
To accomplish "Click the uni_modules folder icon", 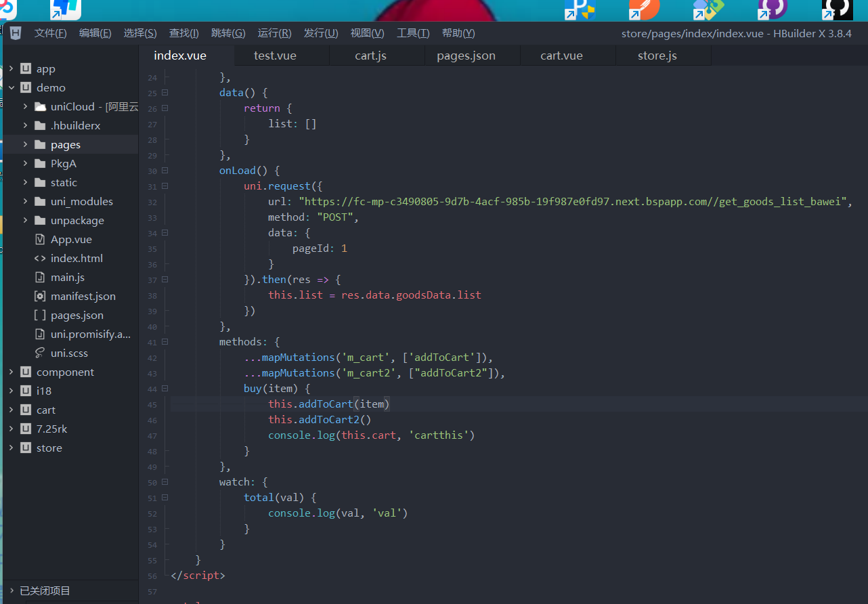I will tap(40, 201).
